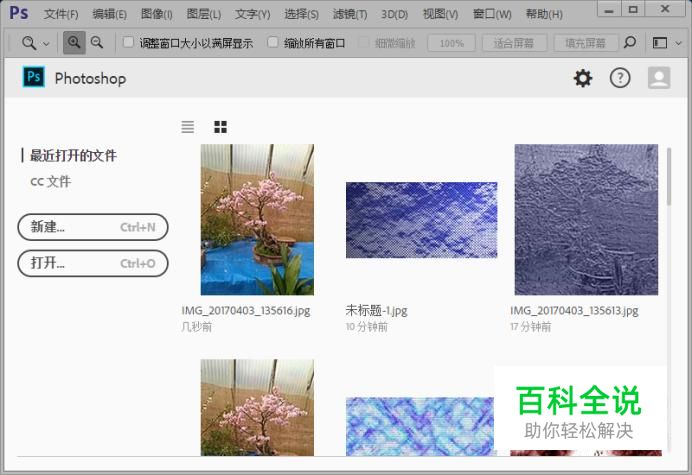This screenshot has height=475, width=692.
Task: Click file name IMG_20170403_135613.jpg
Action: (x=574, y=311)
